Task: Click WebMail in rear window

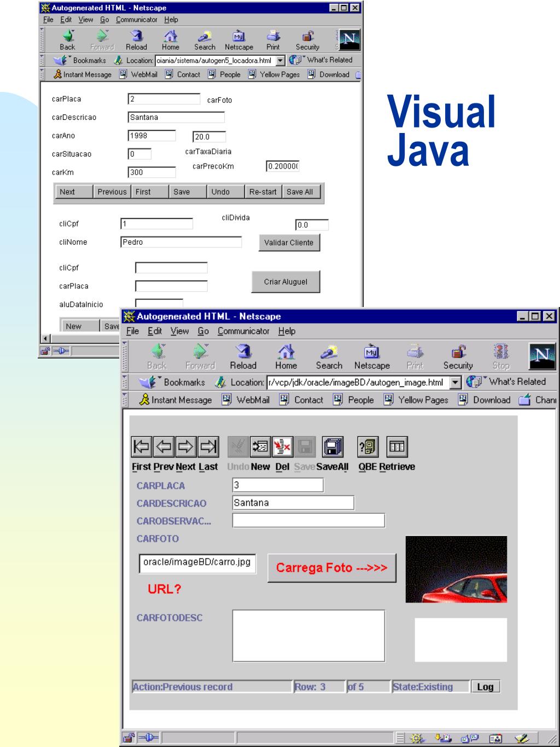Action: coord(138,75)
